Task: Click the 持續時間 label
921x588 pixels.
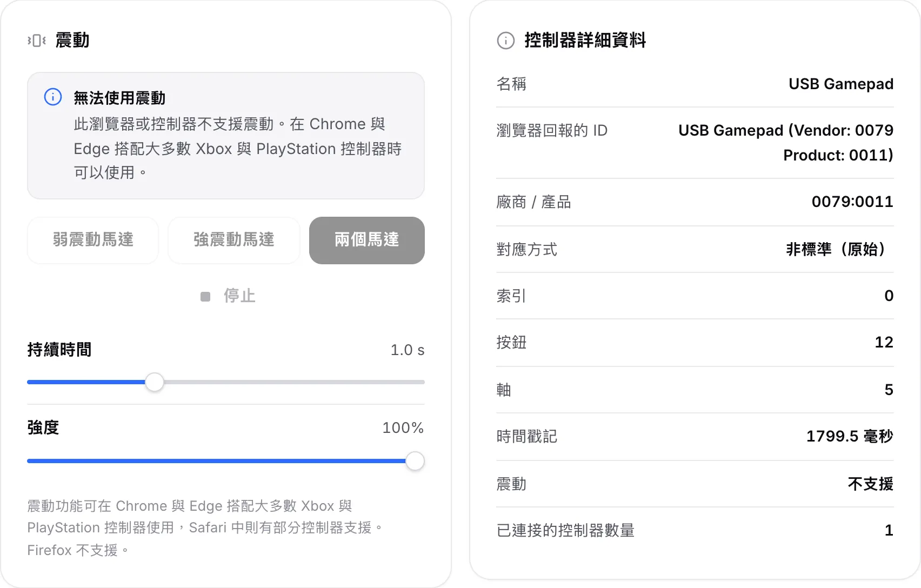Action: pos(59,350)
